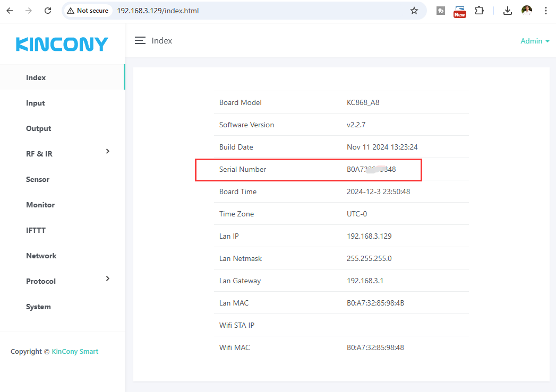Navigate to Network settings
Screen dimensions: 556x392
pyautogui.click(x=41, y=256)
